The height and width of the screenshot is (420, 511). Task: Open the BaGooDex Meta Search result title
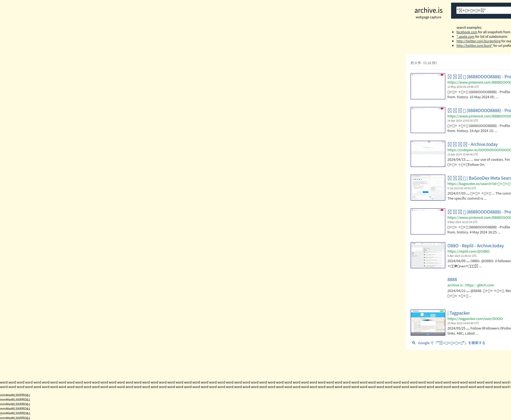click(479, 178)
